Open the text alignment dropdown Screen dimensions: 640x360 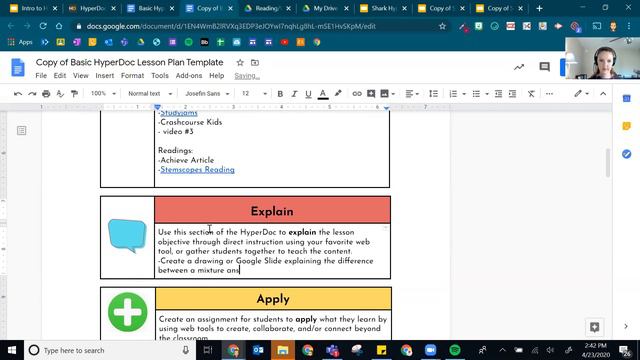click(x=412, y=94)
